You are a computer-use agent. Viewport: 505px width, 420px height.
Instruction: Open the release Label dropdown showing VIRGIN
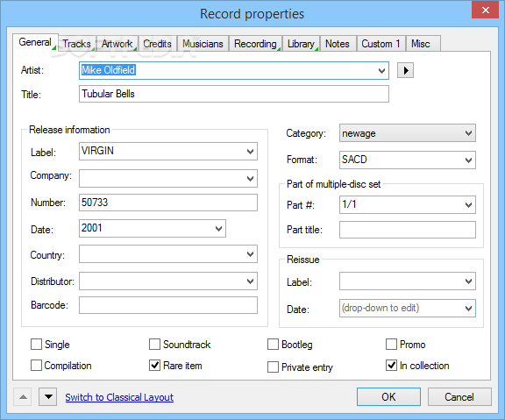coord(250,152)
